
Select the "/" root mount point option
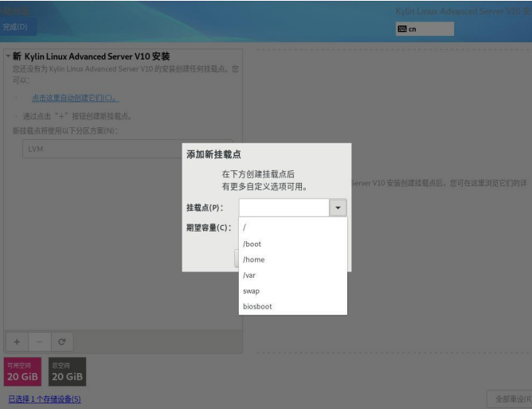point(293,228)
